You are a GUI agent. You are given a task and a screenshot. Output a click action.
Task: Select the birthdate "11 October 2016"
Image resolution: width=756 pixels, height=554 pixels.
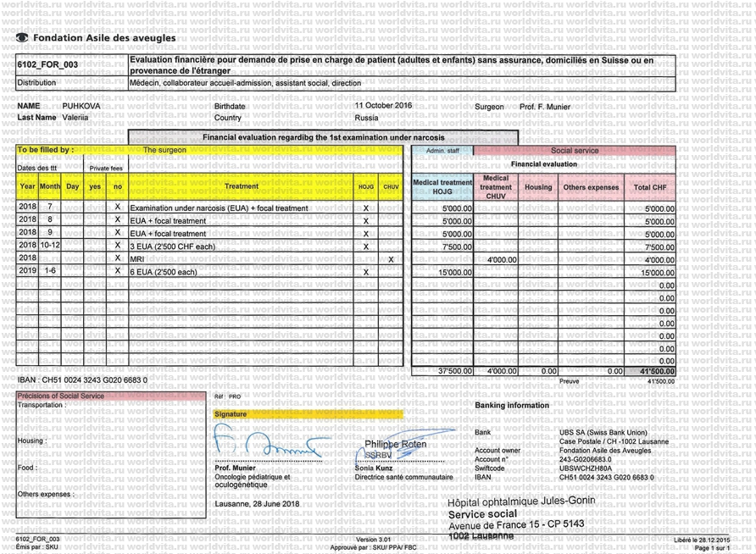point(383,106)
